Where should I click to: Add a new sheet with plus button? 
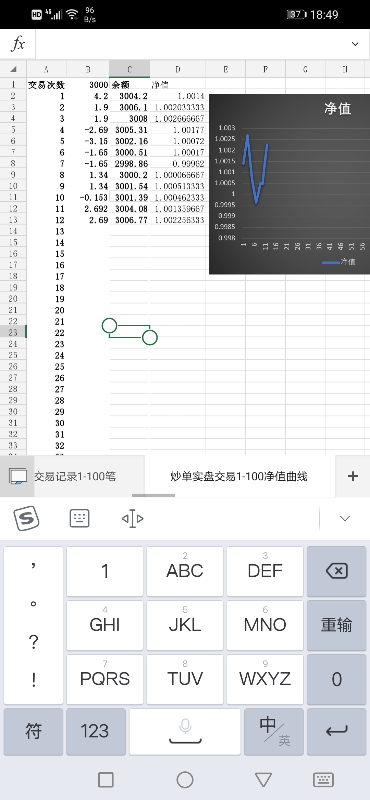[x=353, y=476]
